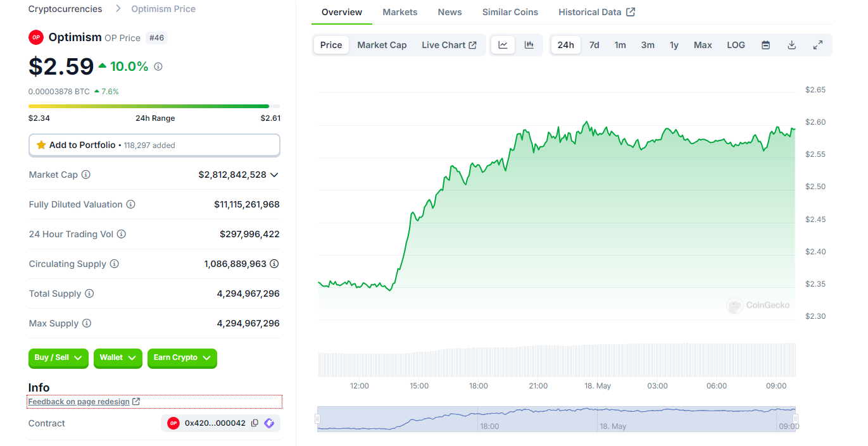
Task: Click the info icon beside Total Supply
Action: tap(89, 294)
